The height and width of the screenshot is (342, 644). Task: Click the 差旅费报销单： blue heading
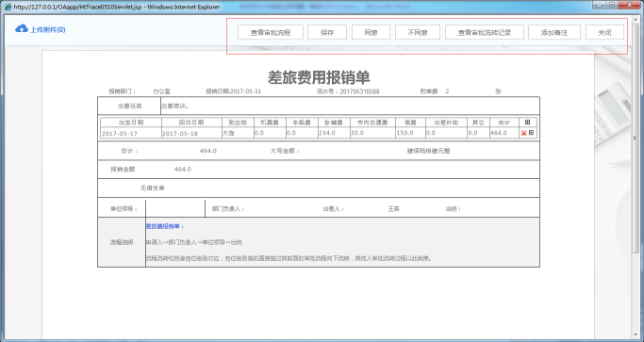point(165,226)
